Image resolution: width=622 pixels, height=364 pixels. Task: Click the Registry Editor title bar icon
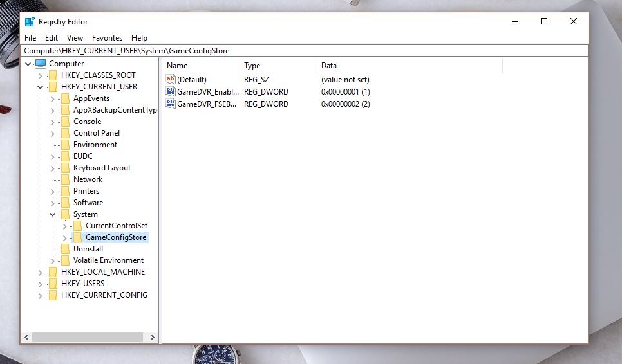click(x=30, y=22)
